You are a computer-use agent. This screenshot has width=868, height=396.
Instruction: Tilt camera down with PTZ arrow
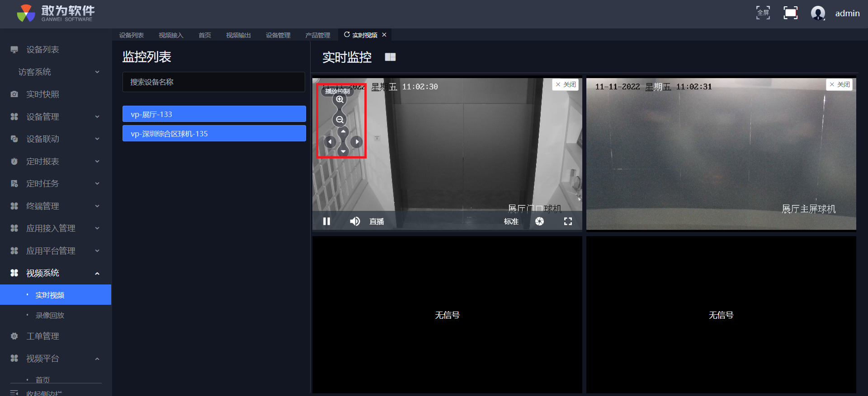click(x=344, y=151)
